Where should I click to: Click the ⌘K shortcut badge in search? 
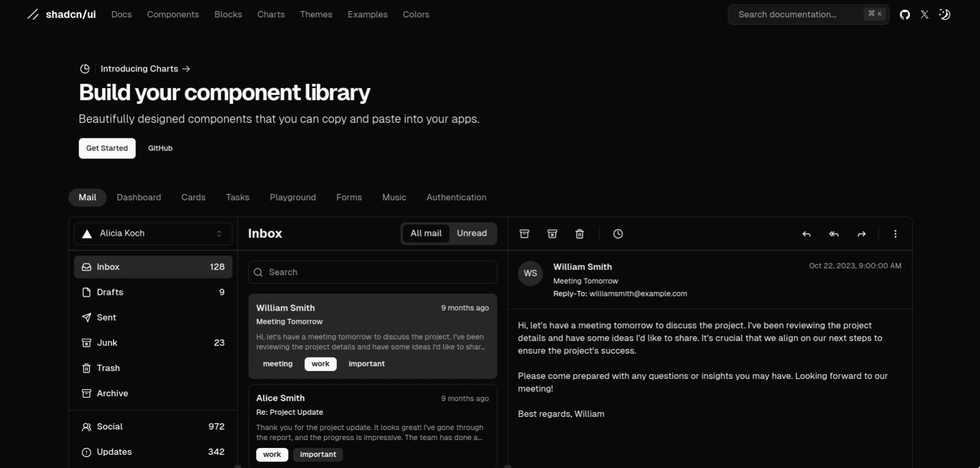point(875,14)
